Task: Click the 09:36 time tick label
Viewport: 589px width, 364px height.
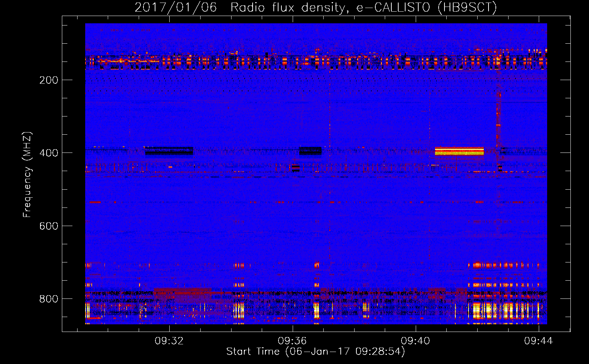Action: [x=292, y=341]
